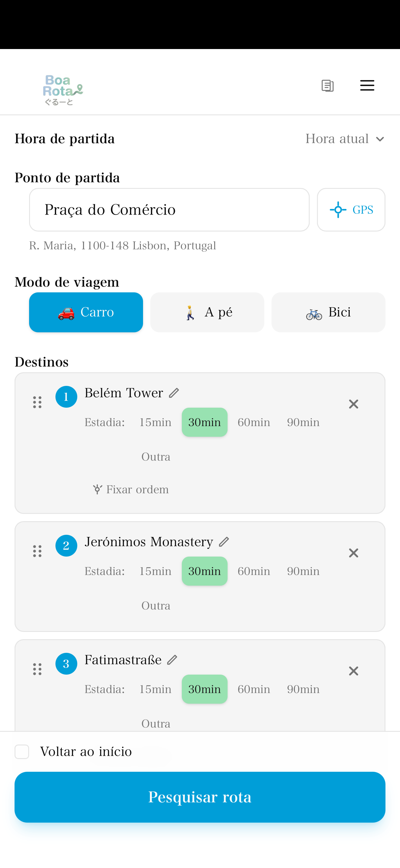Edit Belém Tower name with pencil icon
Screen dimensions: 400x868
click(174, 393)
